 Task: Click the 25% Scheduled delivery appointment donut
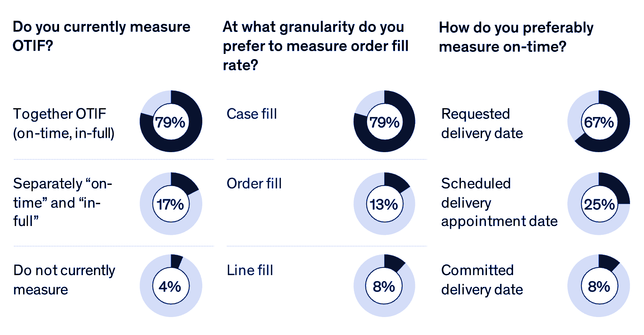click(599, 204)
